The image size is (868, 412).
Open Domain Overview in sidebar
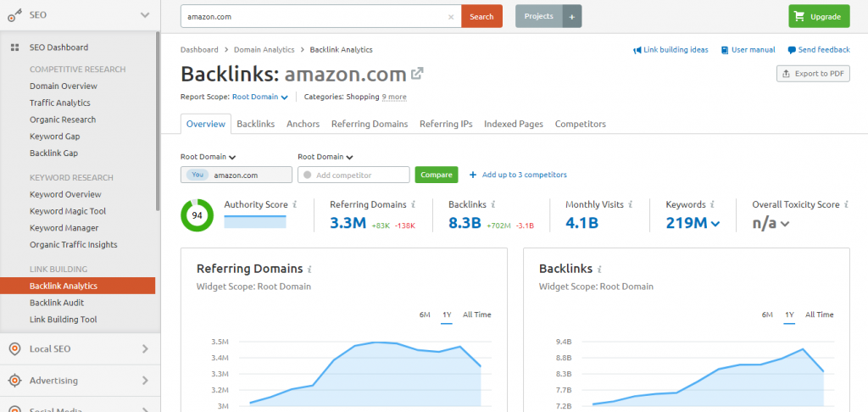click(63, 86)
